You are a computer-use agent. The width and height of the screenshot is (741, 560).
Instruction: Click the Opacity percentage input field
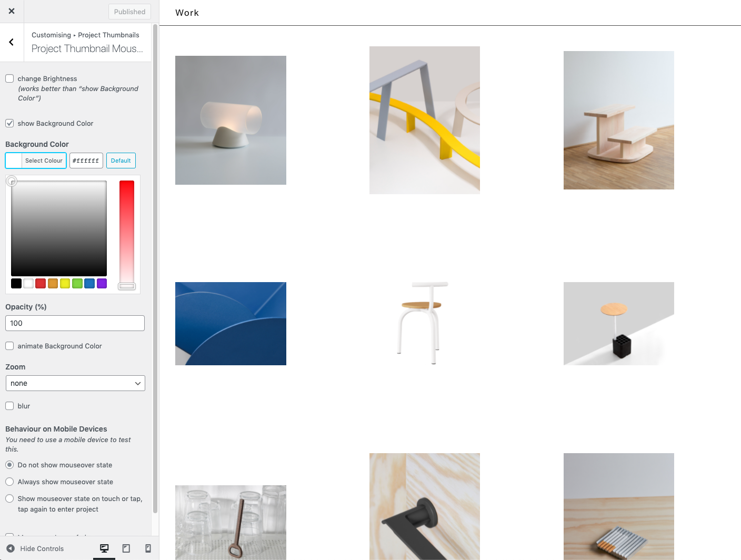pos(75,323)
